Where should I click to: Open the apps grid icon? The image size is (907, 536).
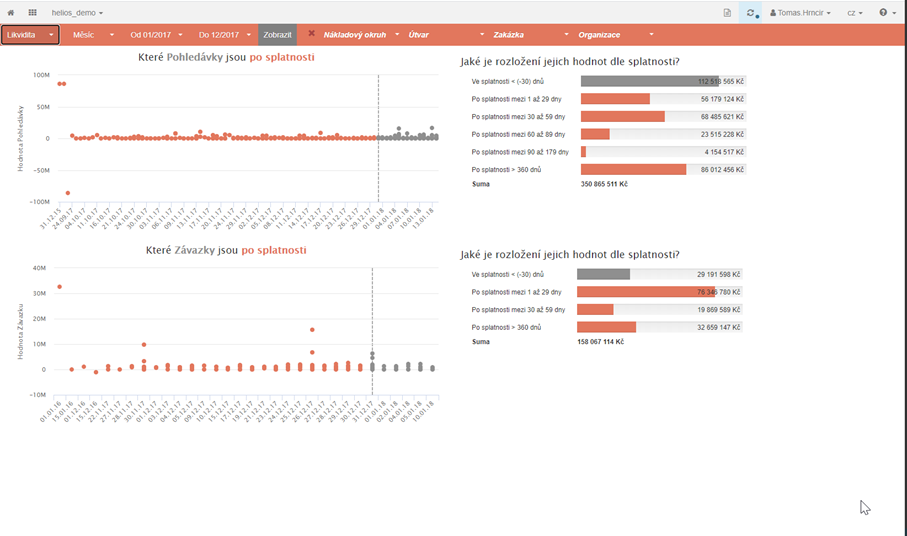coord(33,12)
